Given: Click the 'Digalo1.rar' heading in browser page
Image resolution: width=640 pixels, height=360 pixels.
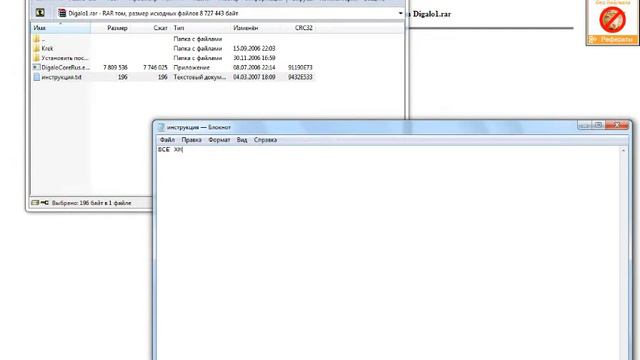Looking at the screenshot, I should [x=432, y=14].
